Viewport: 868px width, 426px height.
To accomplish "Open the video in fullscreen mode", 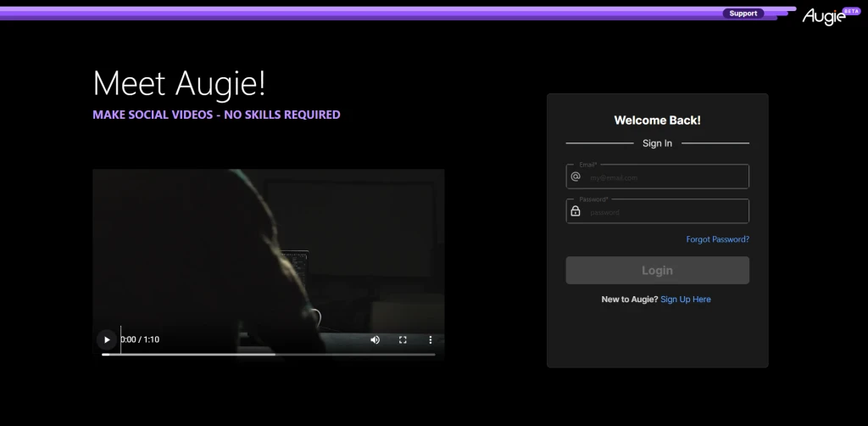I will [x=403, y=339].
